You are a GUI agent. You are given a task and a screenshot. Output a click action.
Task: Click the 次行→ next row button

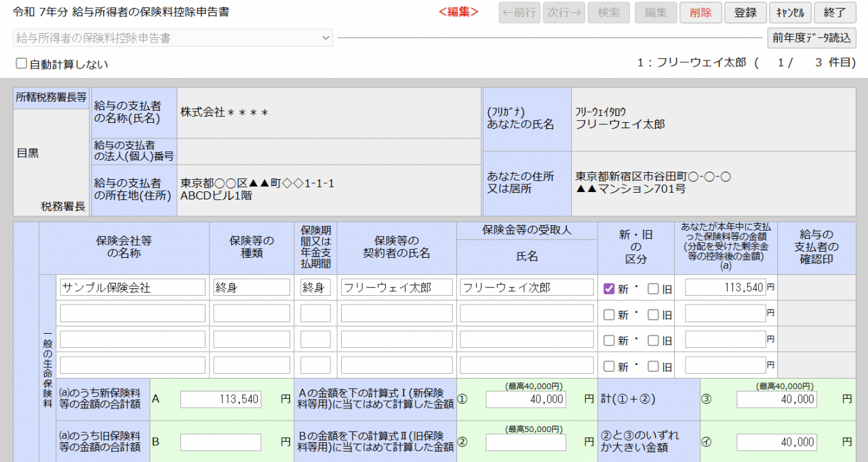(x=564, y=12)
